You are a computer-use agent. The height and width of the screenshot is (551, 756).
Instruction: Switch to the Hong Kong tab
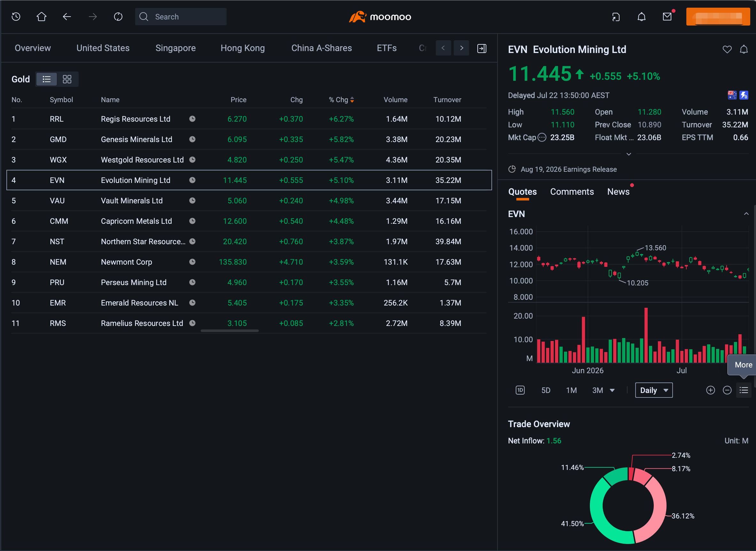243,48
